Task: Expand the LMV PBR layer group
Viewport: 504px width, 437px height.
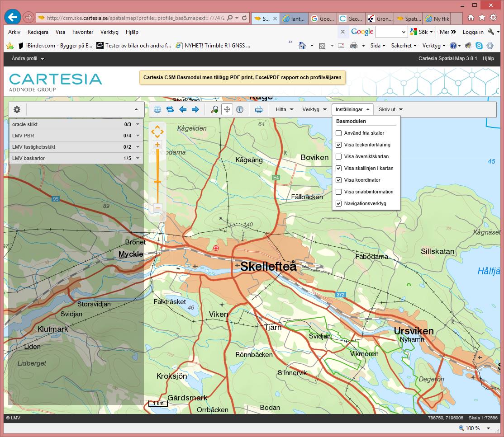Action: [x=138, y=136]
